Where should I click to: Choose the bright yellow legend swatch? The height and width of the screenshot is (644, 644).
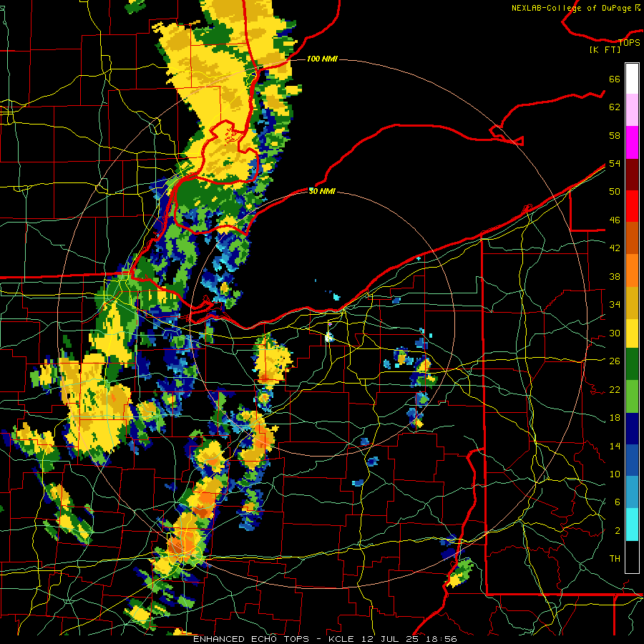tap(632, 333)
